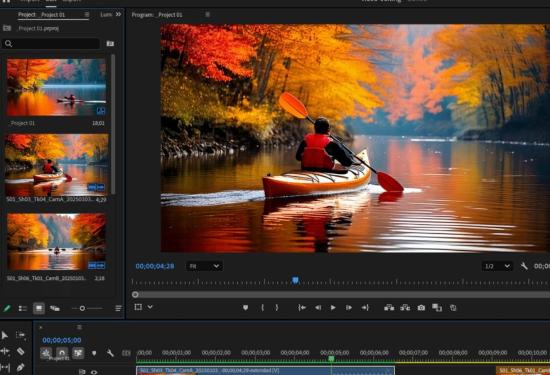The height and width of the screenshot is (375, 550).
Task: Click the project file icon beside Project 01.prproj
Action: (7, 28)
